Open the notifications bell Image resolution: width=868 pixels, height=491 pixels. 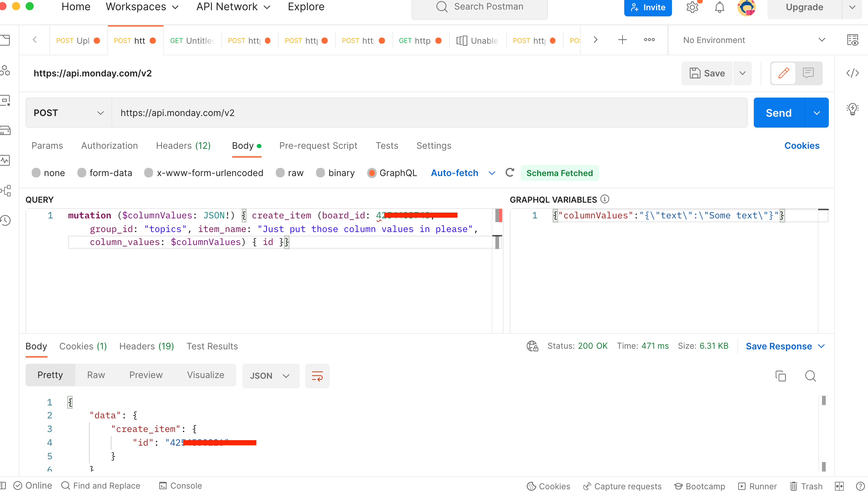point(719,7)
